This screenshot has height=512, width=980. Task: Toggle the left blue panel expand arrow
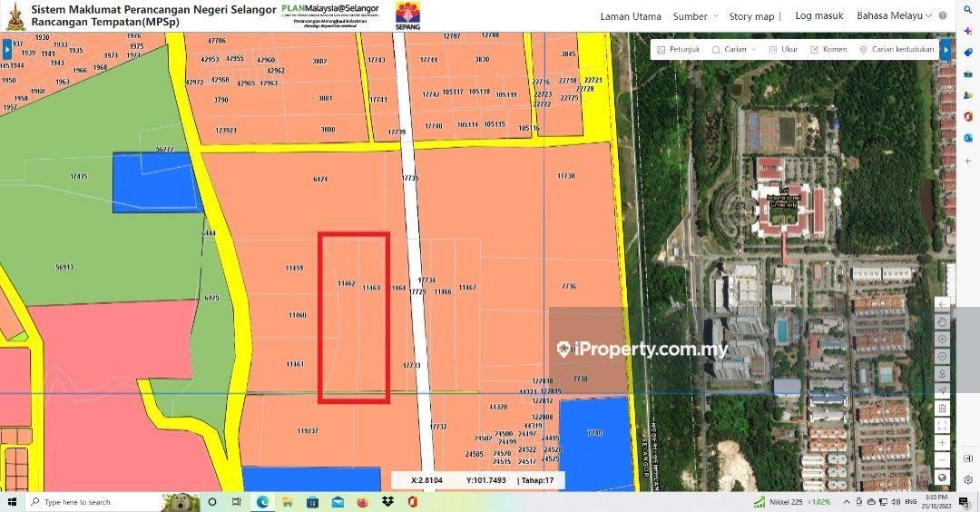[7, 49]
